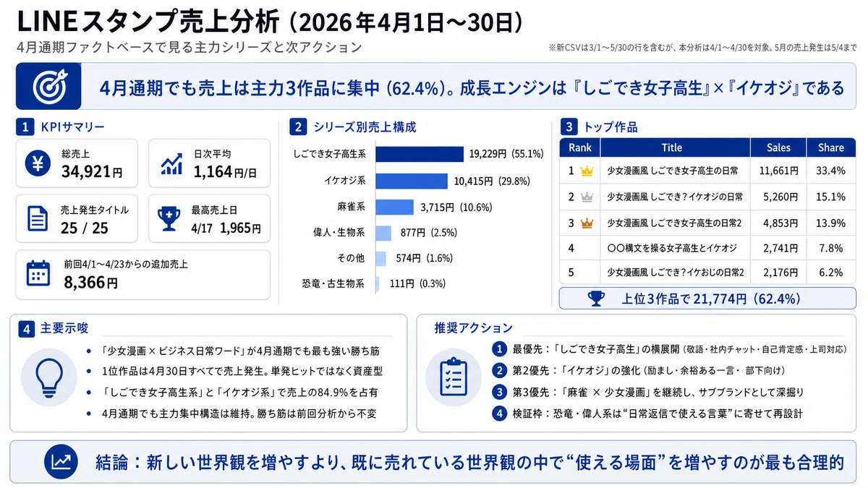Click the 2,741円 sales cell
The height and width of the screenshot is (488, 868).
[781, 248]
